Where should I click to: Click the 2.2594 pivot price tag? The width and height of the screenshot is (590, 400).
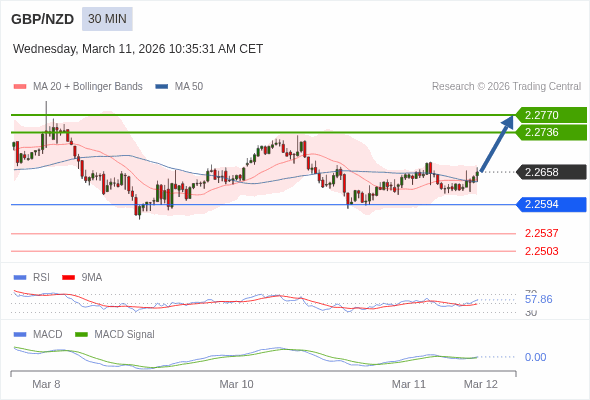[x=551, y=204]
